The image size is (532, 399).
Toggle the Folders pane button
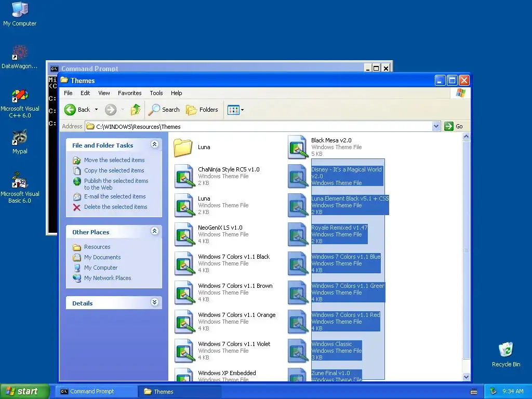(202, 110)
